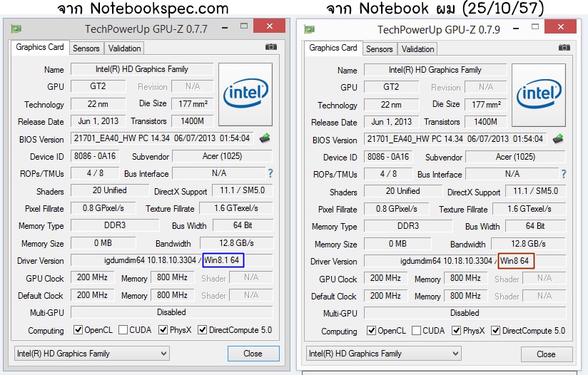The width and height of the screenshot is (588, 375).
Task: Toggle DirectCompute 5.0 checkbox in GPU-Z 0.7.9
Action: click(495, 330)
